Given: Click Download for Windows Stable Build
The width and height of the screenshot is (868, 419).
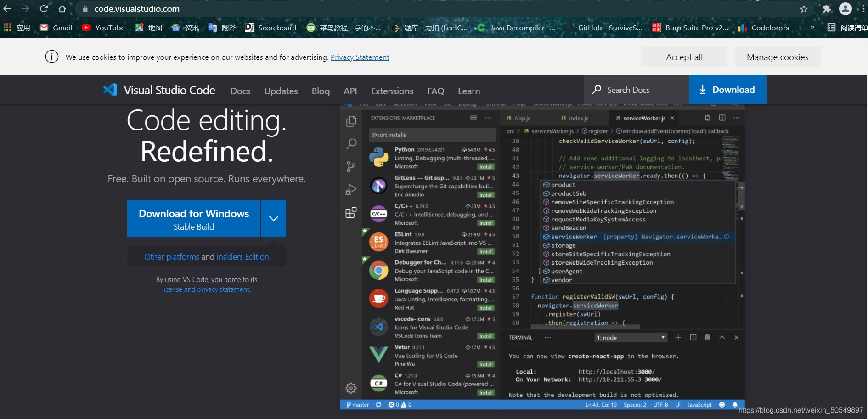Looking at the screenshot, I should coord(194,219).
